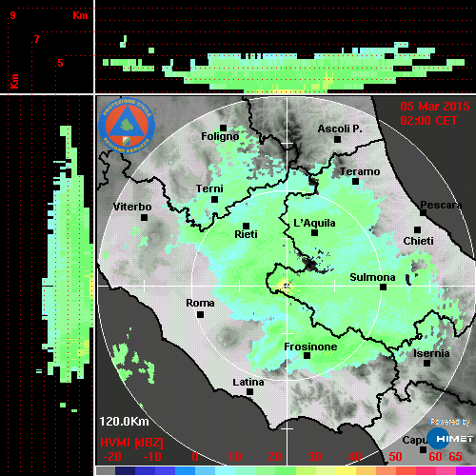Select the L'Aquila city marker square

314,233
